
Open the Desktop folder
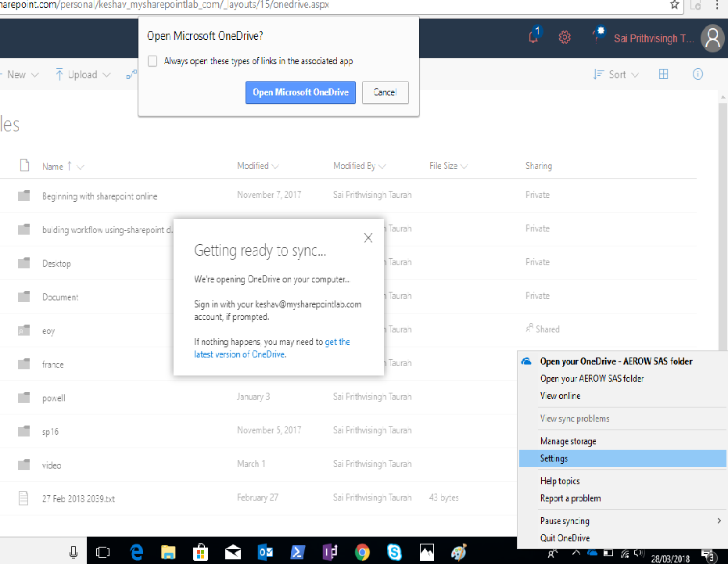[56, 264]
